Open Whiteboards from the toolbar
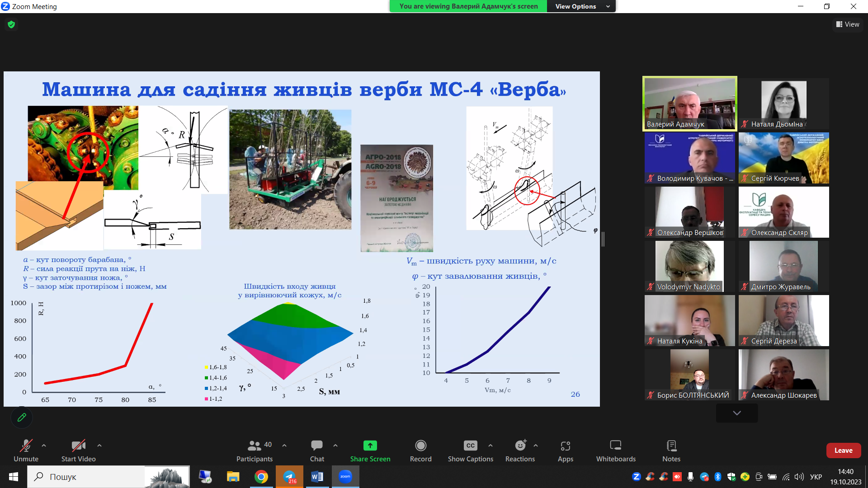The height and width of the screenshot is (488, 868). point(615,446)
